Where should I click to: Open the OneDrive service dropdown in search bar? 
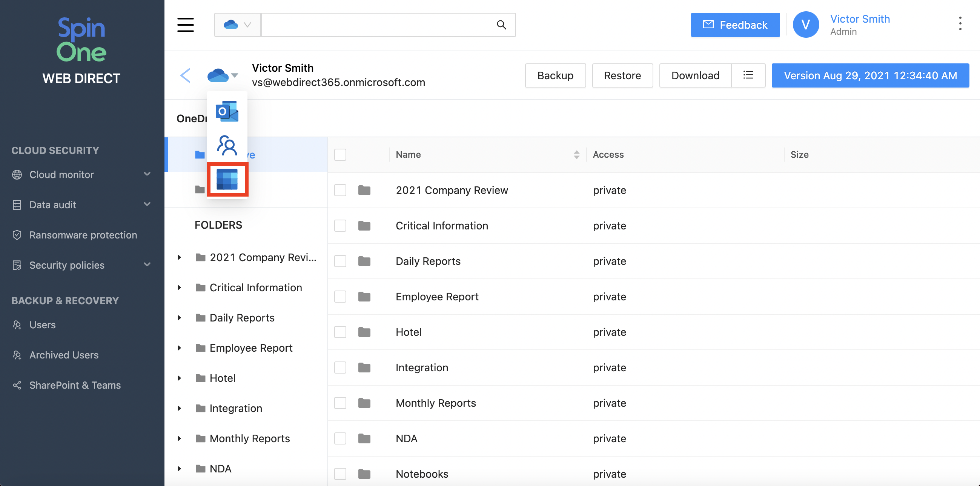point(237,25)
